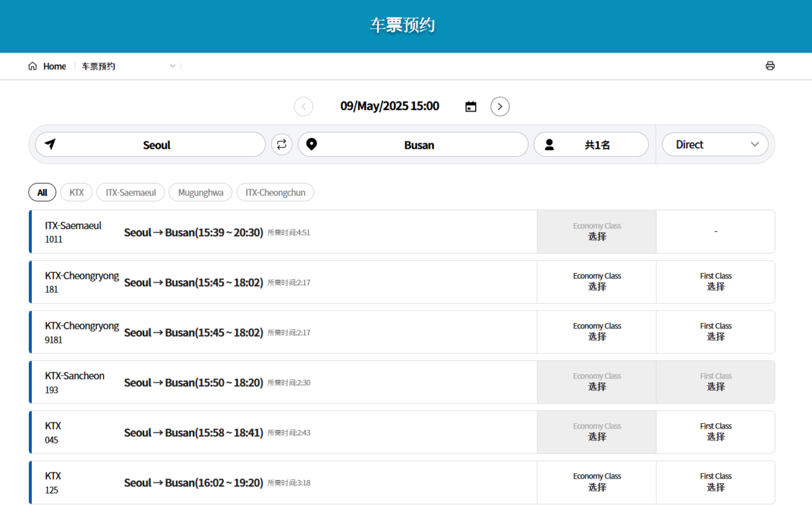
Task: Filter trains by KTX
Action: [76, 193]
